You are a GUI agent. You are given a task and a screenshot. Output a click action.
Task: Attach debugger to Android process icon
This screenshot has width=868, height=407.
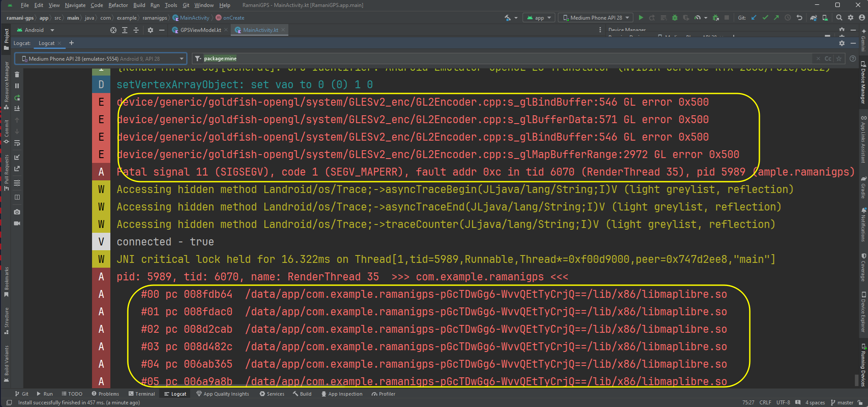716,17
